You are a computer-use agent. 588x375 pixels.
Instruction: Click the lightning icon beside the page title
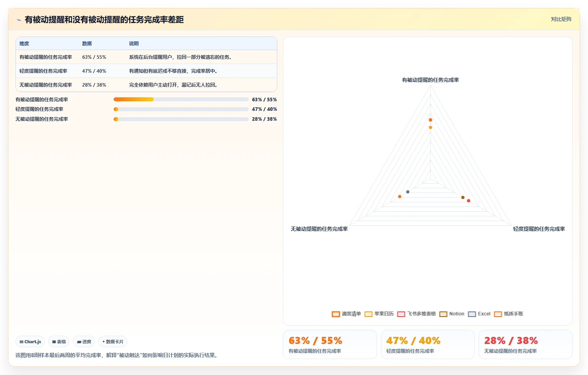[x=19, y=20]
